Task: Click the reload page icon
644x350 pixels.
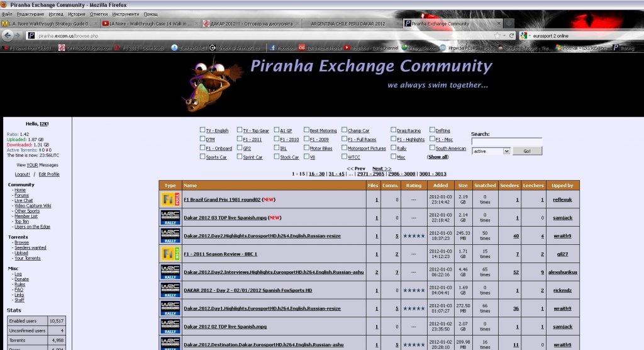Action: coord(511,36)
